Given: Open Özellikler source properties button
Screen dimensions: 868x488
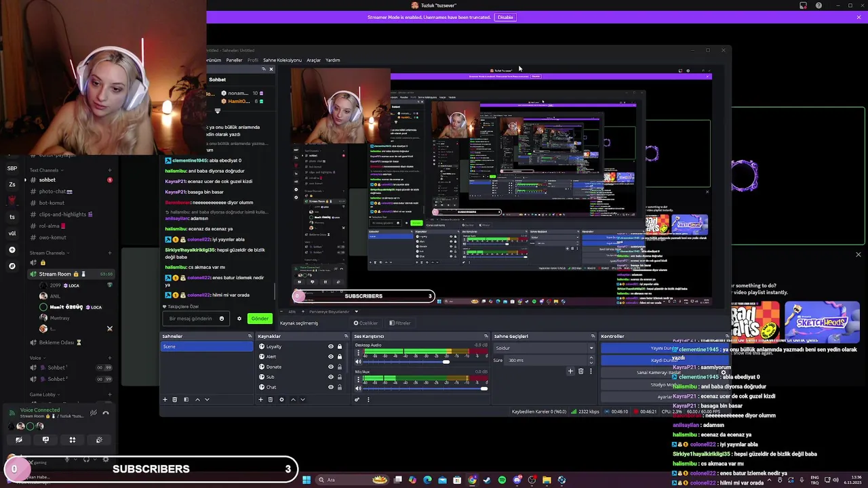Looking at the screenshot, I should [365, 323].
